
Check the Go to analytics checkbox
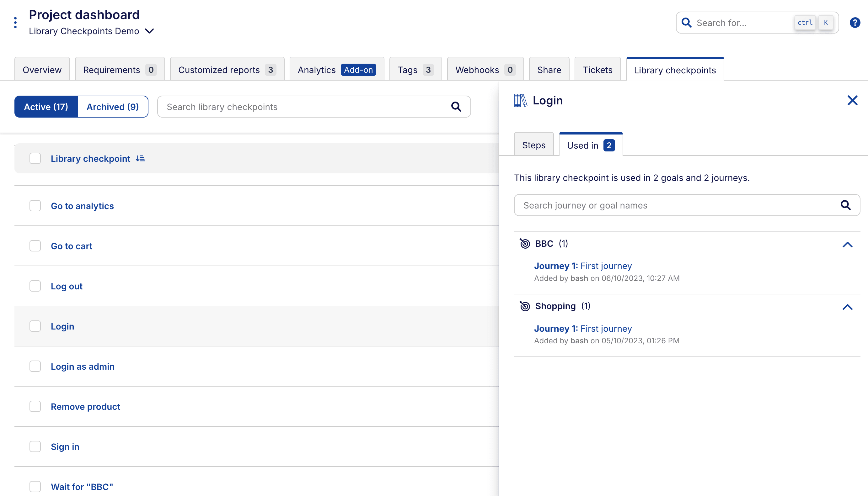coord(35,206)
